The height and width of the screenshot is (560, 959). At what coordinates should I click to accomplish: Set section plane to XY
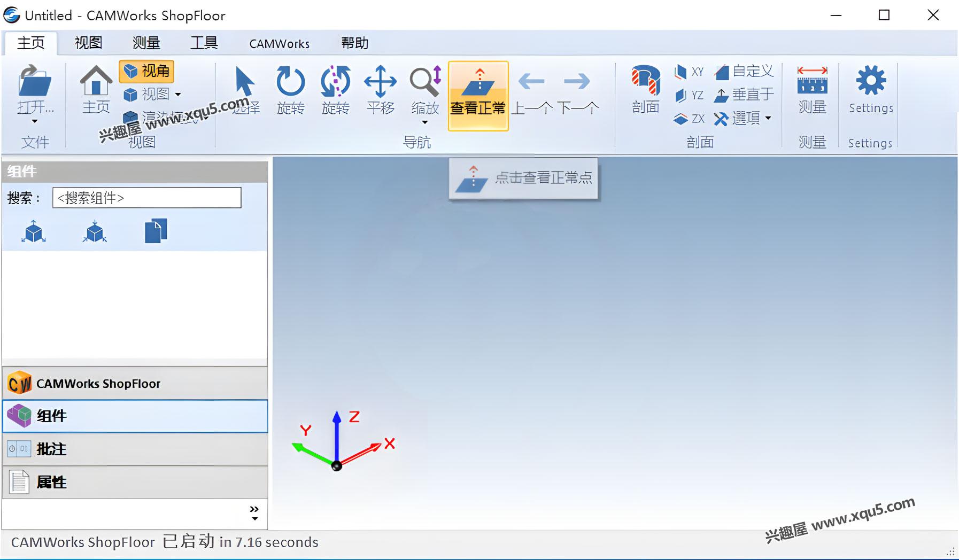[689, 72]
